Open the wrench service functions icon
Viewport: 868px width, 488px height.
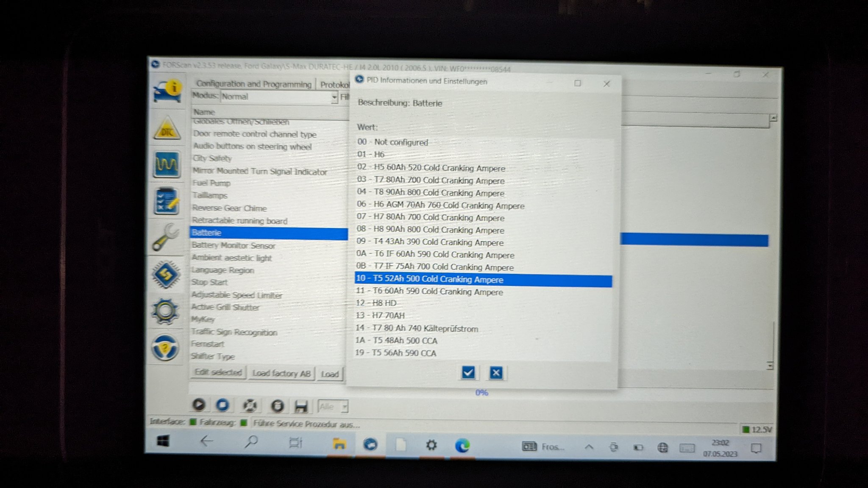pos(166,237)
